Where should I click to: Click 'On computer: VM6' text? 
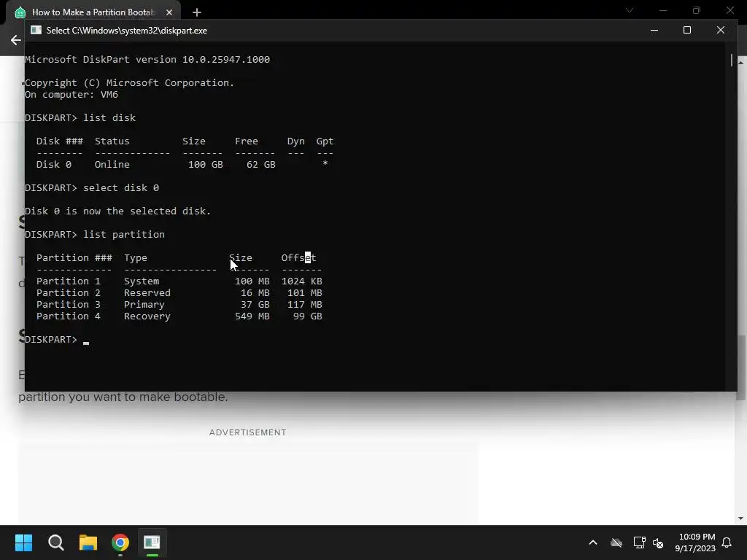(x=71, y=94)
